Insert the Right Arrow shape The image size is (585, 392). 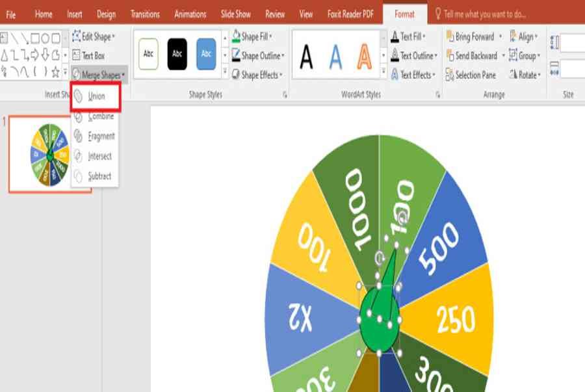pyautogui.click(x=35, y=55)
